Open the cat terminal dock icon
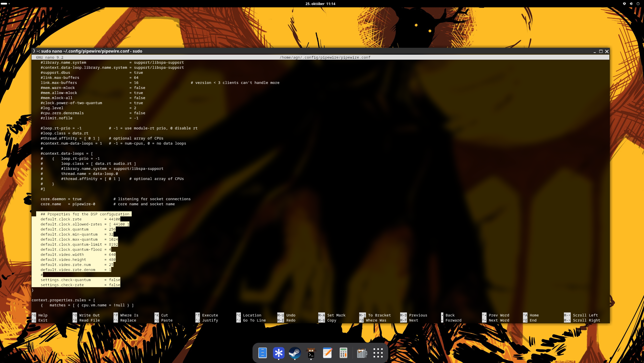This screenshot has width=644, height=363. tap(311, 353)
